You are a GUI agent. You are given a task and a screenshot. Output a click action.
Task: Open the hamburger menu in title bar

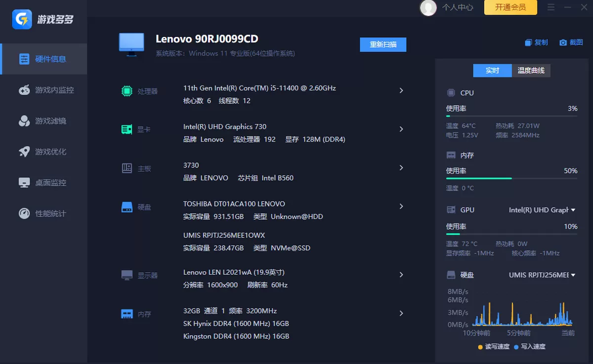551,7
